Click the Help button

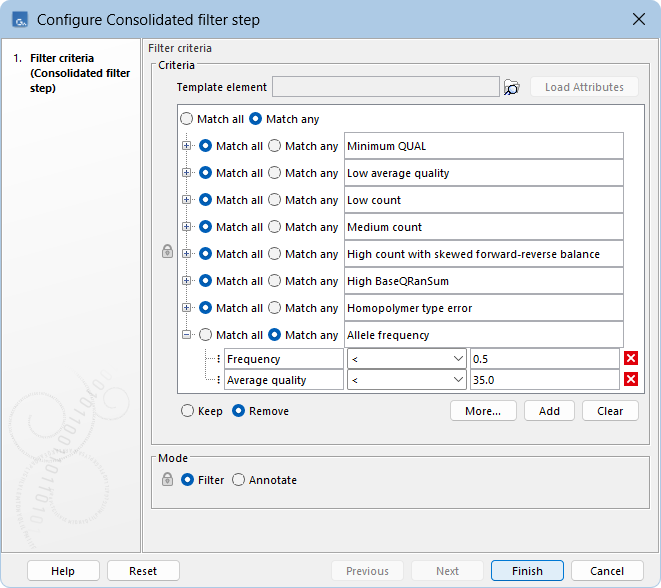pyautogui.click(x=63, y=571)
